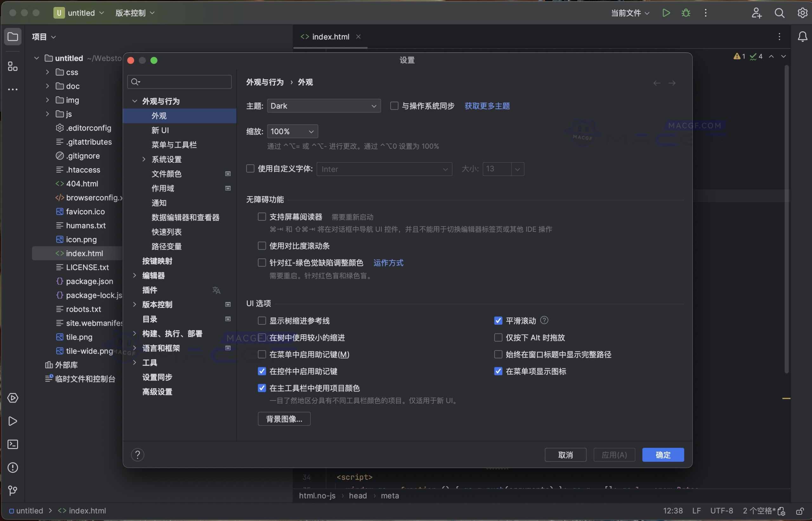The height and width of the screenshot is (521, 812).
Task: Open version control tool window icon
Action: pyautogui.click(x=12, y=491)
